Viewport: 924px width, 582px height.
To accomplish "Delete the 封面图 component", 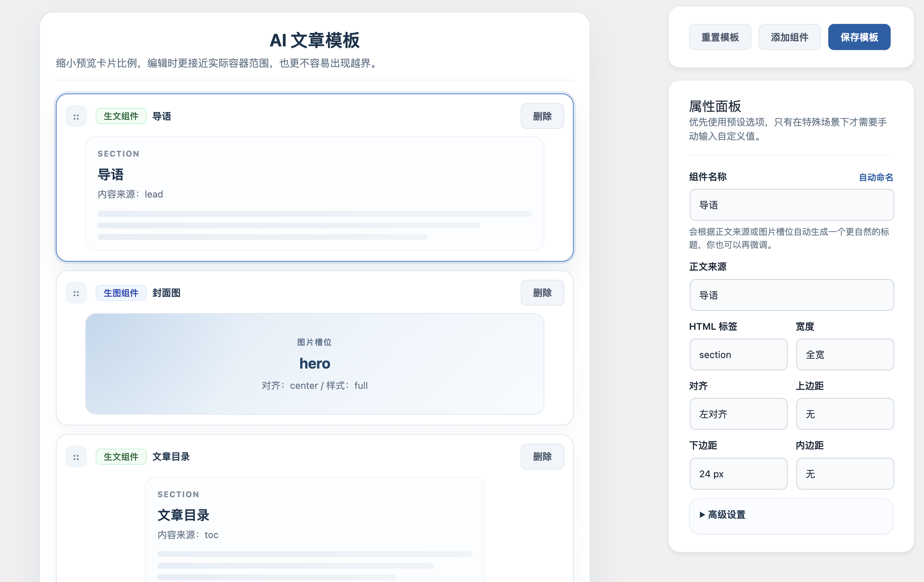I will (542, 293).
